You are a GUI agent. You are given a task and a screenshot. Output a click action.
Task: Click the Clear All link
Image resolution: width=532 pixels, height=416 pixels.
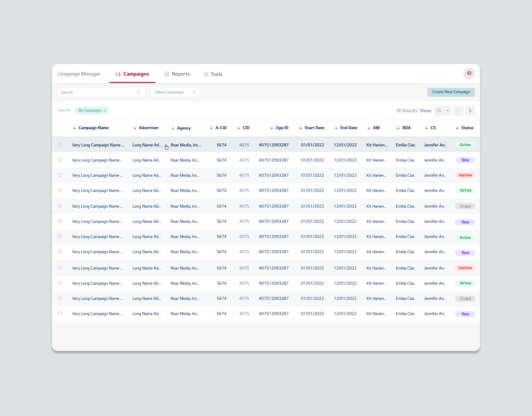tap(64, 110)
